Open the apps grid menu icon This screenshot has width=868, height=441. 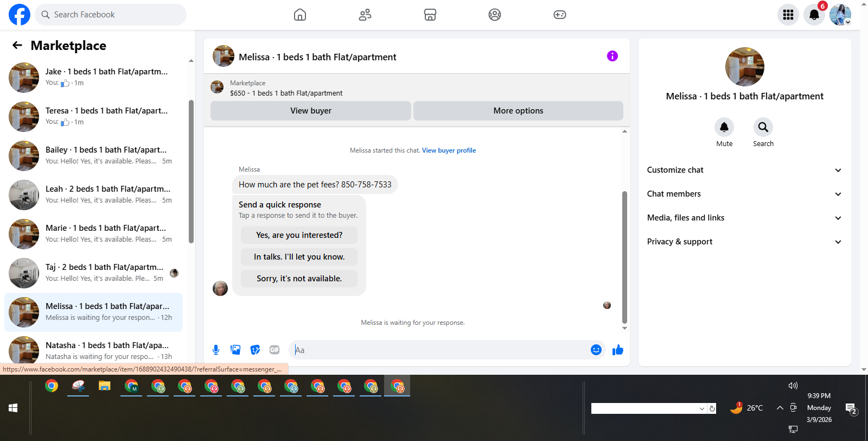pyautogui.click(x=788, y=15)
